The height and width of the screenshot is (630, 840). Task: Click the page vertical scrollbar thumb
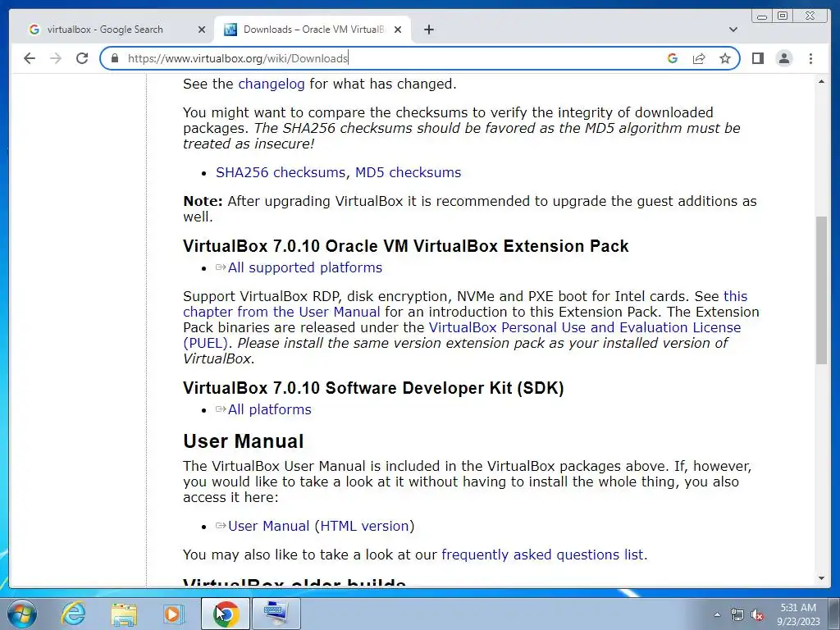click(x=821, y=290)
